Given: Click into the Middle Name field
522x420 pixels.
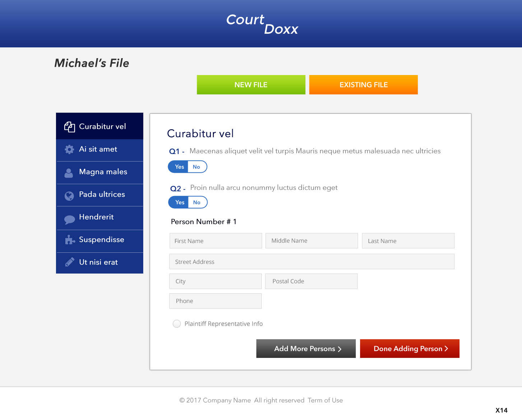Looking at the screenshot, I should [x=312, y=241].
